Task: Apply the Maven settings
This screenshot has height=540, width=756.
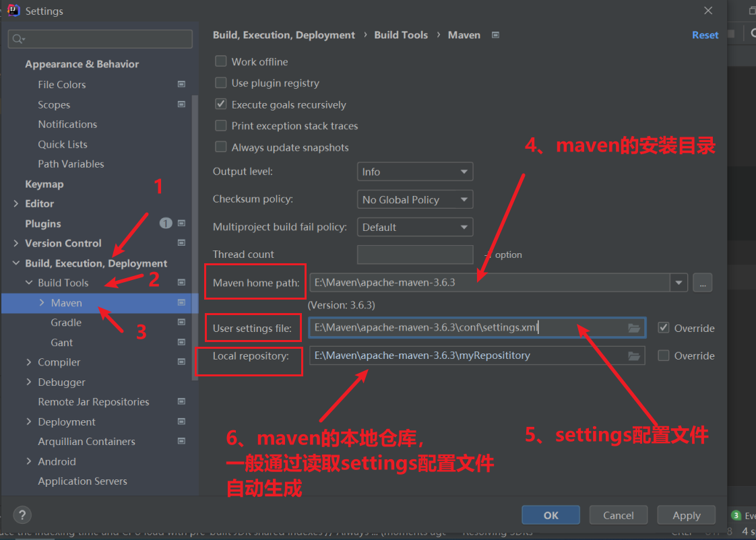Action: tap(686, 514)
